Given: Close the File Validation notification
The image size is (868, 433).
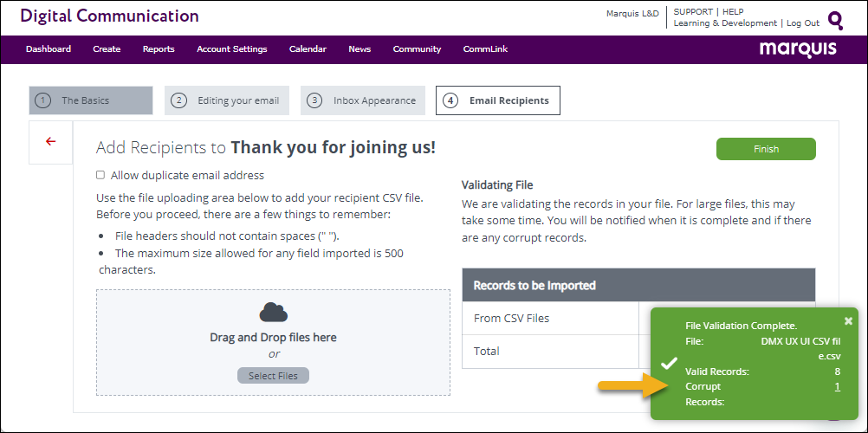Looking at the screenshot, I should click(x=848, y=320).
